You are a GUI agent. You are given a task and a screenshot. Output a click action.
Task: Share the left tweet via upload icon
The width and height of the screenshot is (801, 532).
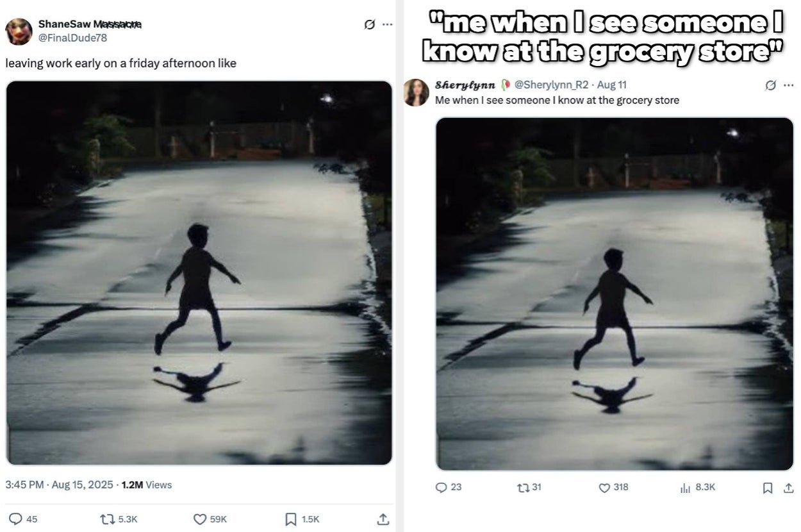(x=383, y=519)
